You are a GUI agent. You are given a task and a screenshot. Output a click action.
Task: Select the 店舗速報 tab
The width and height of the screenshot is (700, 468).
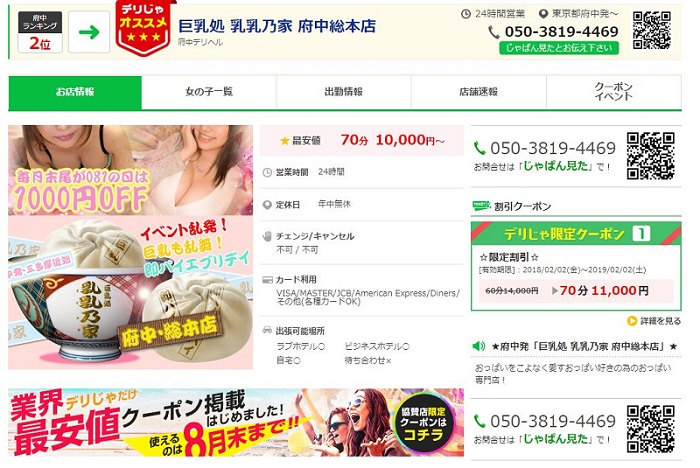point(479,92)
